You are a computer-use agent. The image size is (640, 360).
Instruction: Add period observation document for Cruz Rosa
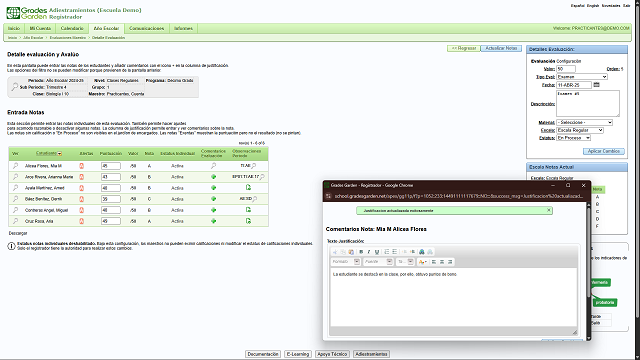point(248,221)
